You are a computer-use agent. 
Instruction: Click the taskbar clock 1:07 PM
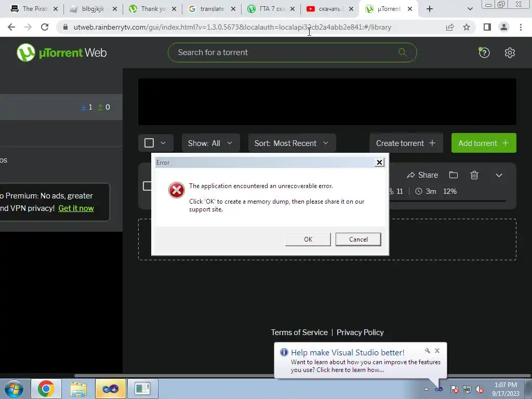[x=506, y=385]
